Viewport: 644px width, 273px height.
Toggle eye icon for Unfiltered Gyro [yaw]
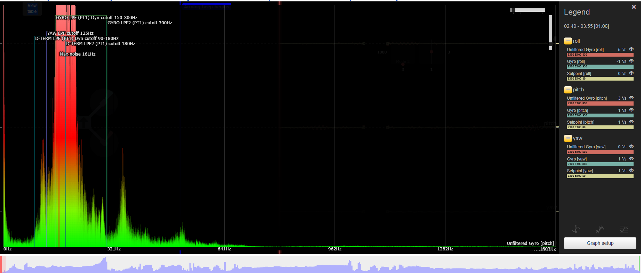click(631, 147)
